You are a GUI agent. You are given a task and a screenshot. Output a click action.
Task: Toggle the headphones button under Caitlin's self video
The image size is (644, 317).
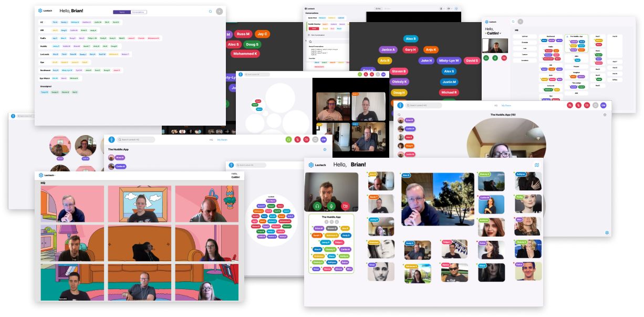[486, 58]
